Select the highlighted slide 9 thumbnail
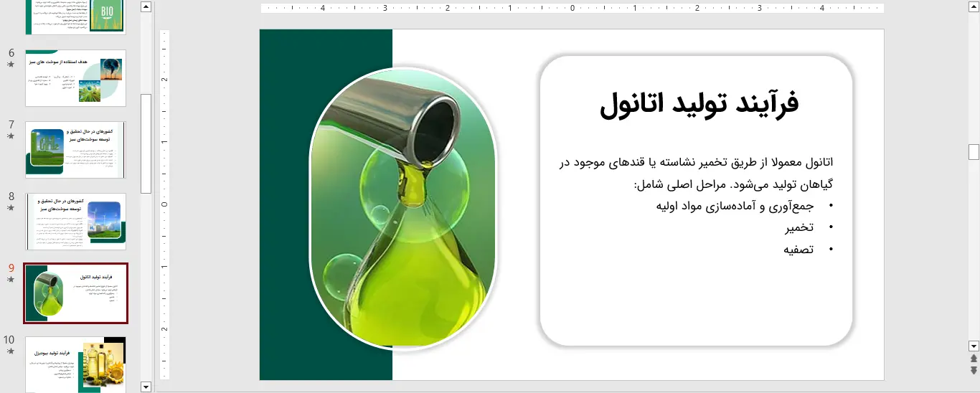 click(75, 293)
